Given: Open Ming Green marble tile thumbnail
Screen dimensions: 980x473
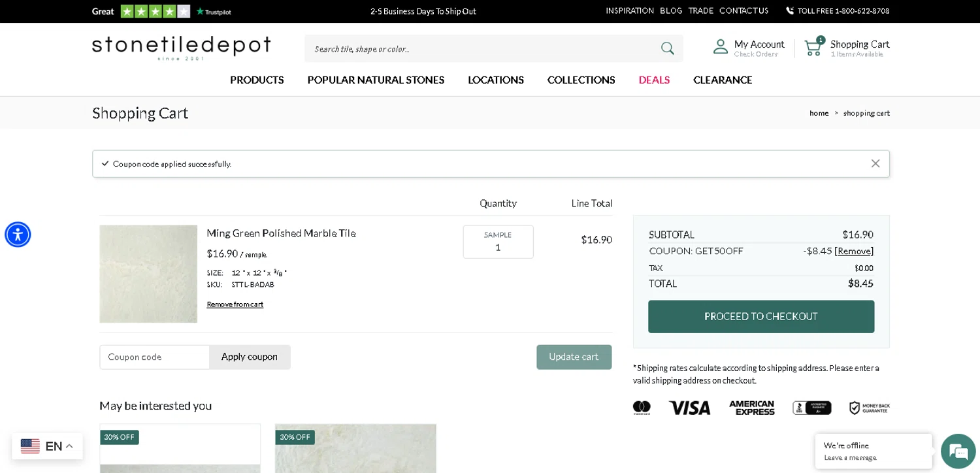Looking at the screenshot, I should click(148, 274).
